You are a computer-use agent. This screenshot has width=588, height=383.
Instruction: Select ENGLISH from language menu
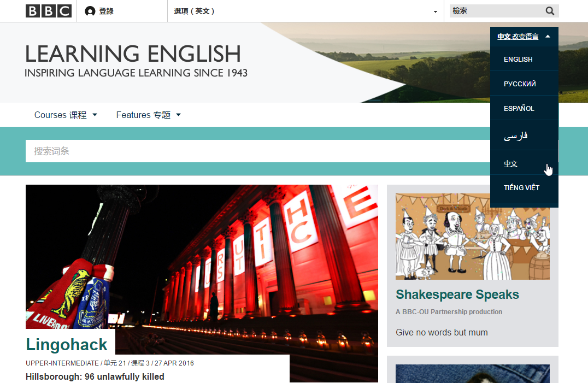[x=524, y=59]
